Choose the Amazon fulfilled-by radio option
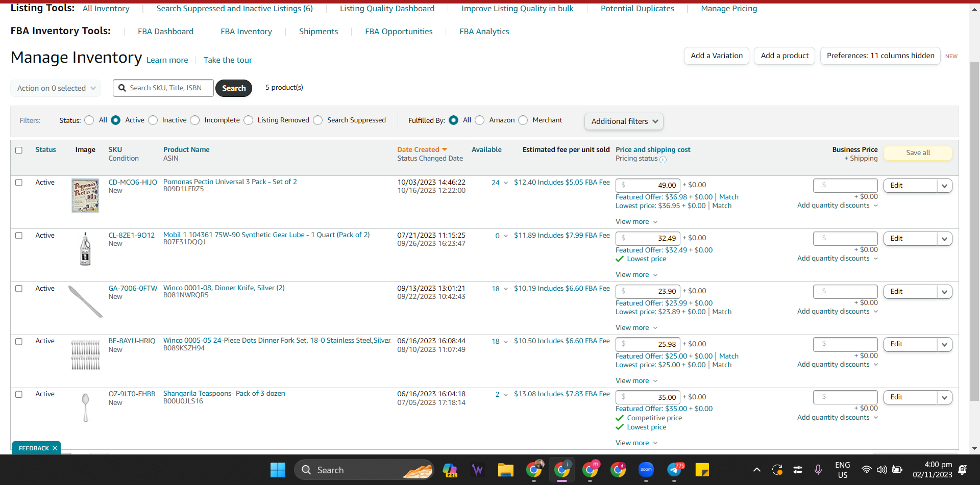The width and height of the screenshot is (980, 485). [480, 120]
